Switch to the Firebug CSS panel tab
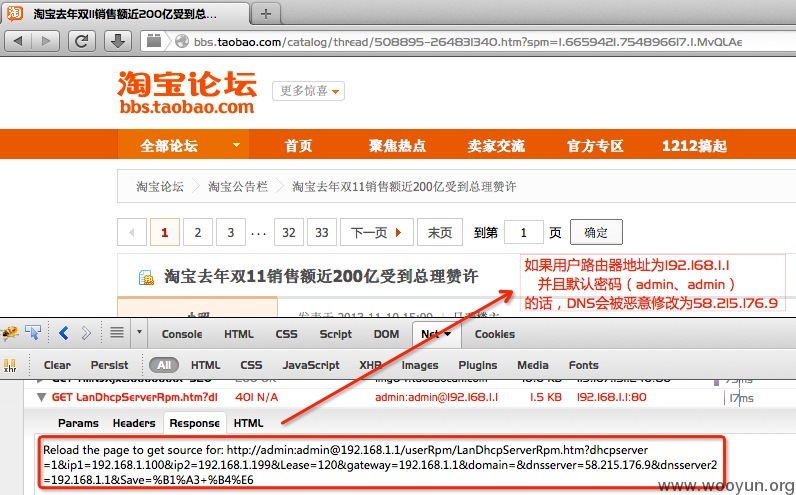The height and width of the screenshot is (495, 796). pos(286,334)
